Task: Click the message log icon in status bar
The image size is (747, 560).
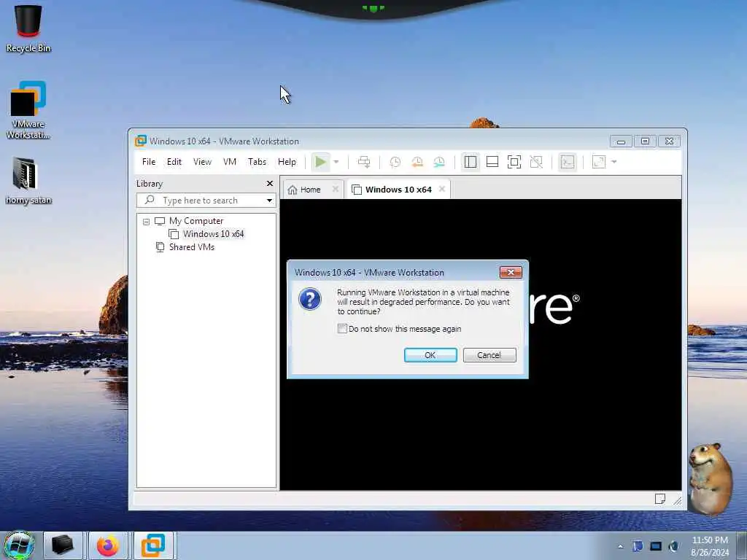Action: coord(659,499)
